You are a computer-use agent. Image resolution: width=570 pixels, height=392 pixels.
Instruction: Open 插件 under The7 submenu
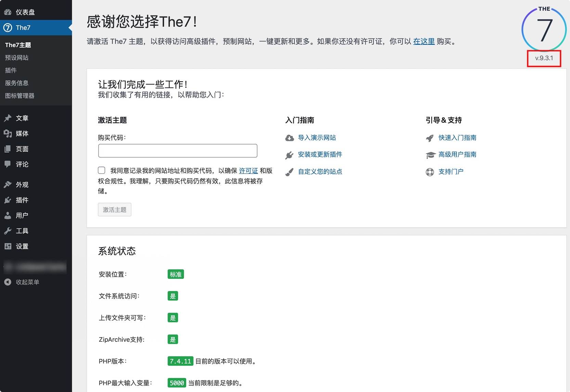[x=11, y=70]
